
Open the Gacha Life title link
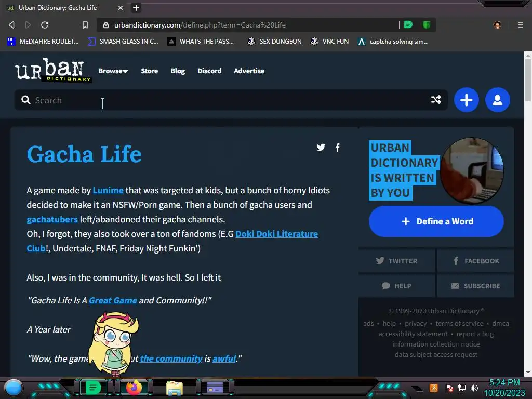[84, 154]
